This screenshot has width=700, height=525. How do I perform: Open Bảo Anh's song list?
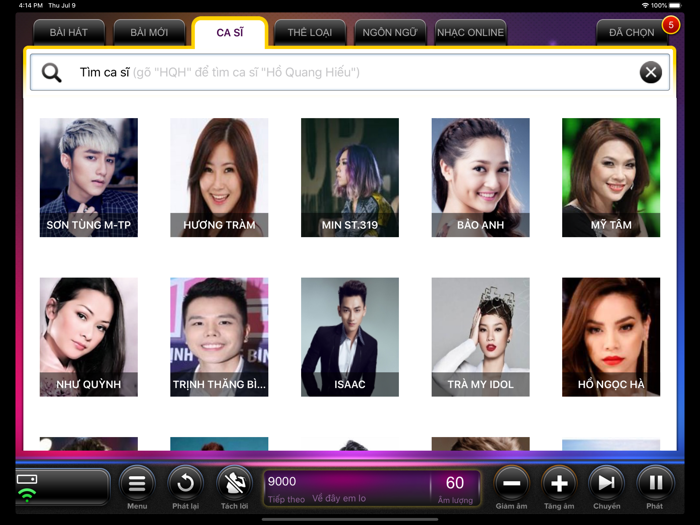click(x=480, y=177)
